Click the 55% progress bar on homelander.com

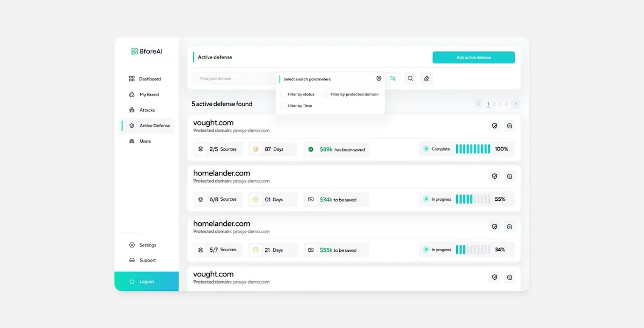[x=473, y=199]
